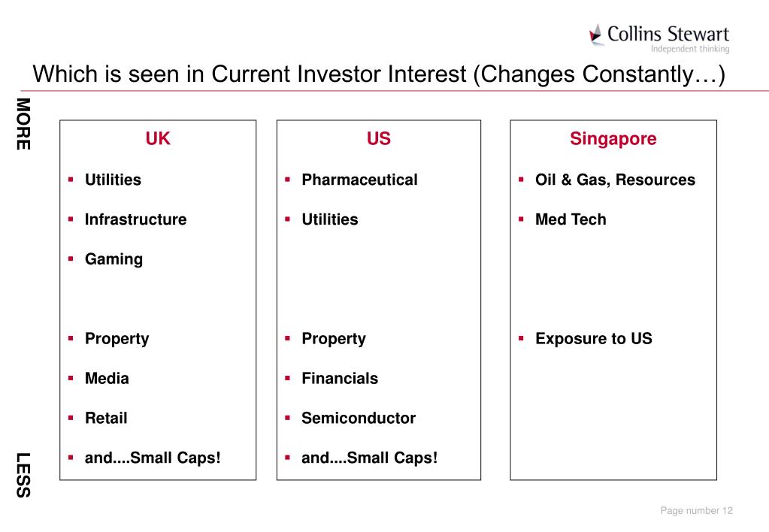Select the US column heading
Viewport: 769px width, 532px height.
pos(379,138)
